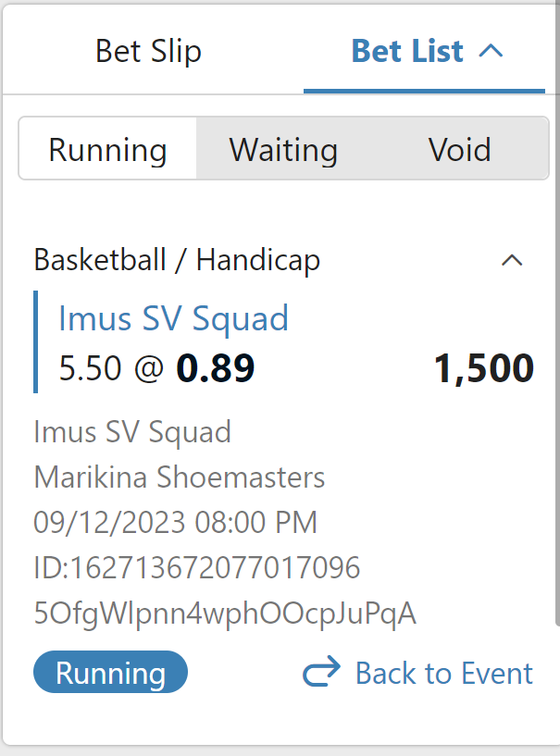560x756 pixels.
Task: Collapse Bet List using the header chevron
Action: tap(492, 51)
